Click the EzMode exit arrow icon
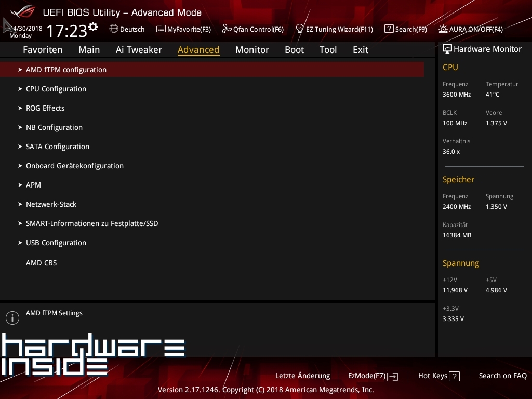 393,376
